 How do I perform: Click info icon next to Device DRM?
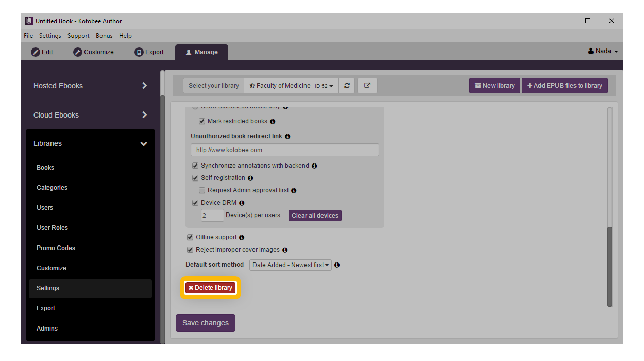click(x=242, y=203)
